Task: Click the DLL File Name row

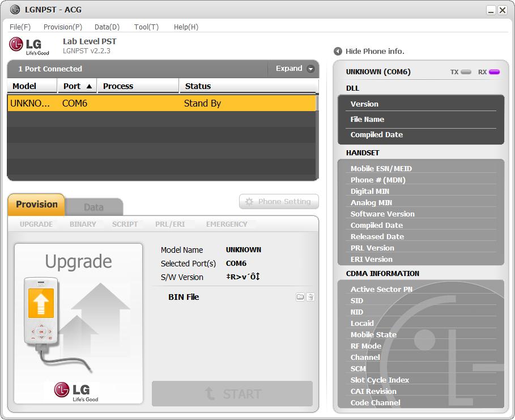Action: click(x=421, y=119)
